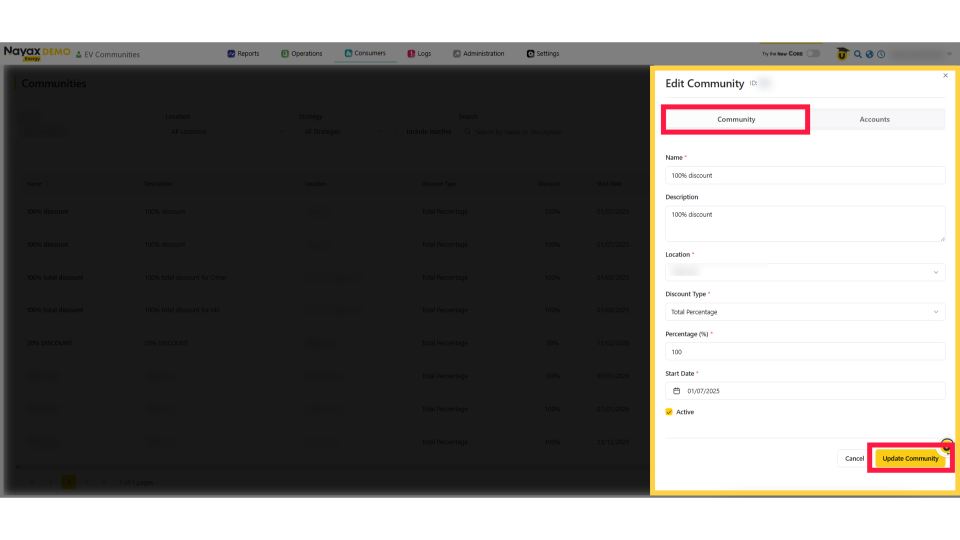Uncheck the Active checkbox
Screen dimensions: 960x540
coord(669,412)
